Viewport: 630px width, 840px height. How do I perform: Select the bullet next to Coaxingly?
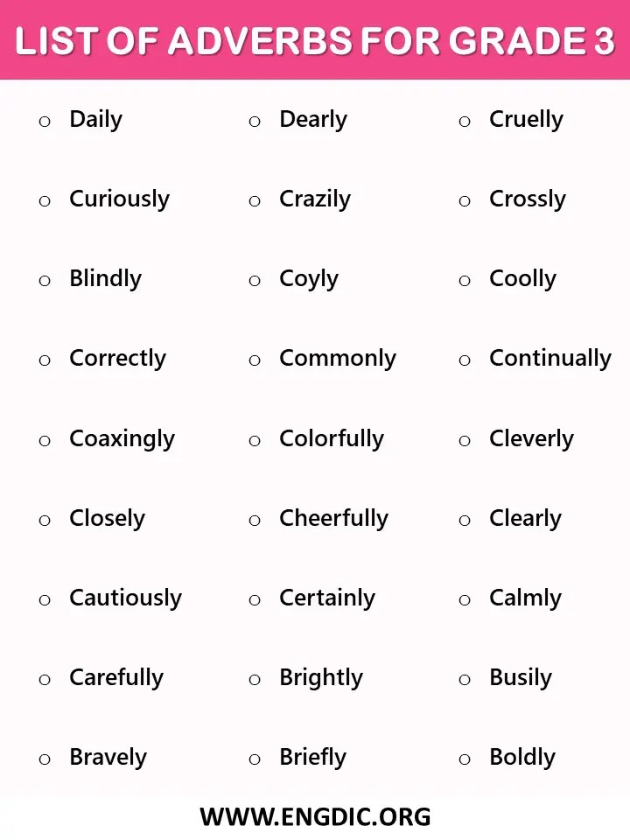[x=45, y=441]
